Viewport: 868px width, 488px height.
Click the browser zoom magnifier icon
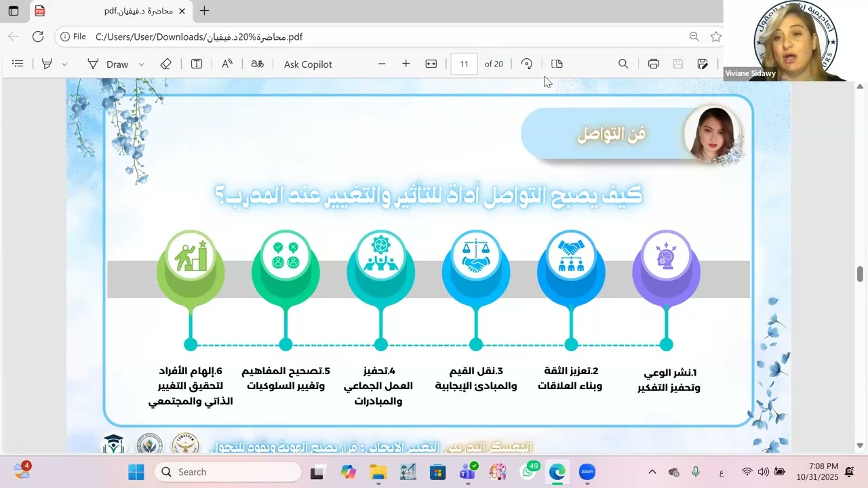(x=694, y=37)
